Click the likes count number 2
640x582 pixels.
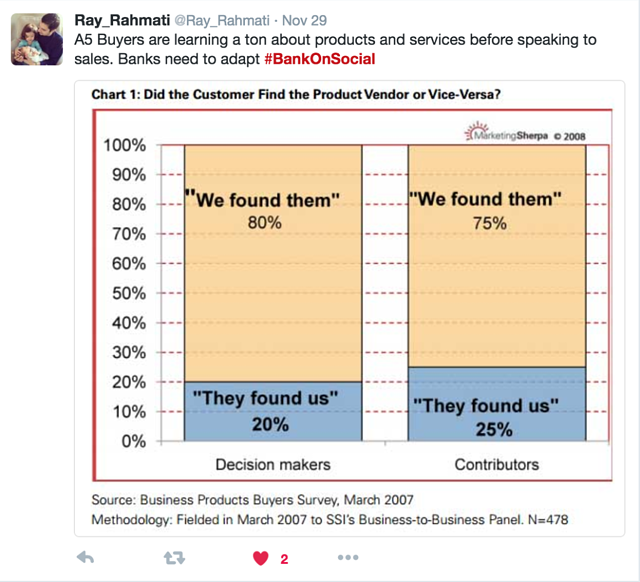pyautogui.click(x=284, y=559)
